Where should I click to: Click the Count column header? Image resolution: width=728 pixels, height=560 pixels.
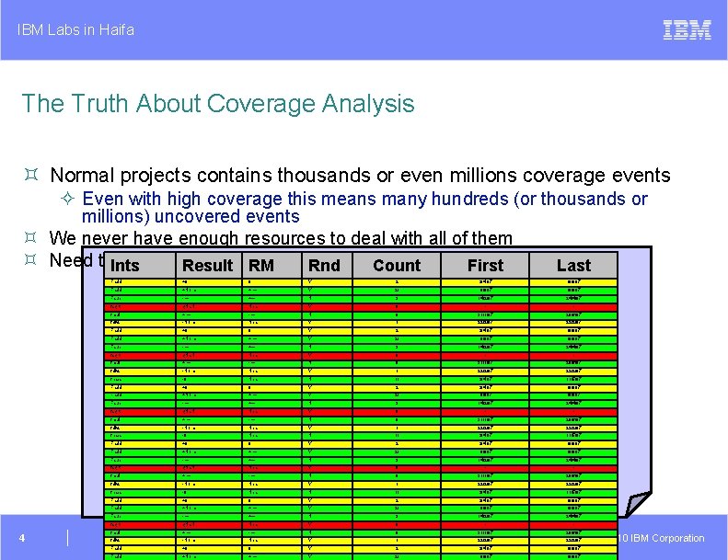397,266
